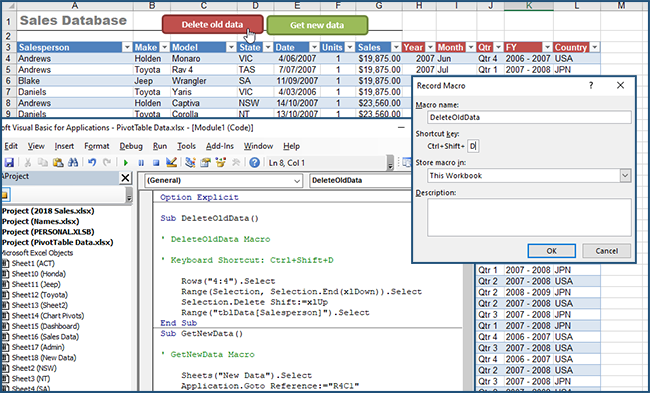The image size is (650, 393).
Task: Confirm Record Macro with OK
Action: [551, 251]
